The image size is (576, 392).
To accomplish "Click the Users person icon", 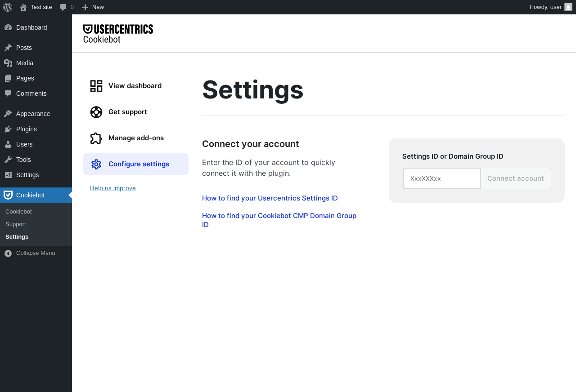I will [x=8, y=144].
